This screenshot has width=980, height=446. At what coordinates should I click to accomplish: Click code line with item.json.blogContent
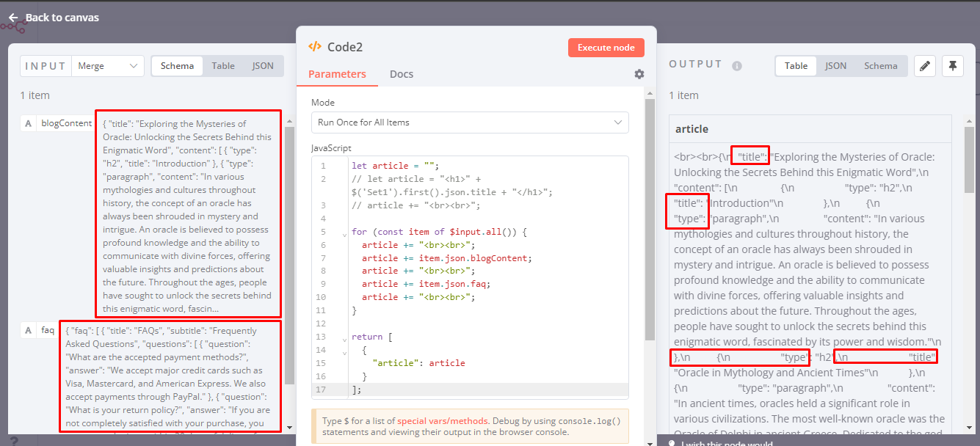446,257
